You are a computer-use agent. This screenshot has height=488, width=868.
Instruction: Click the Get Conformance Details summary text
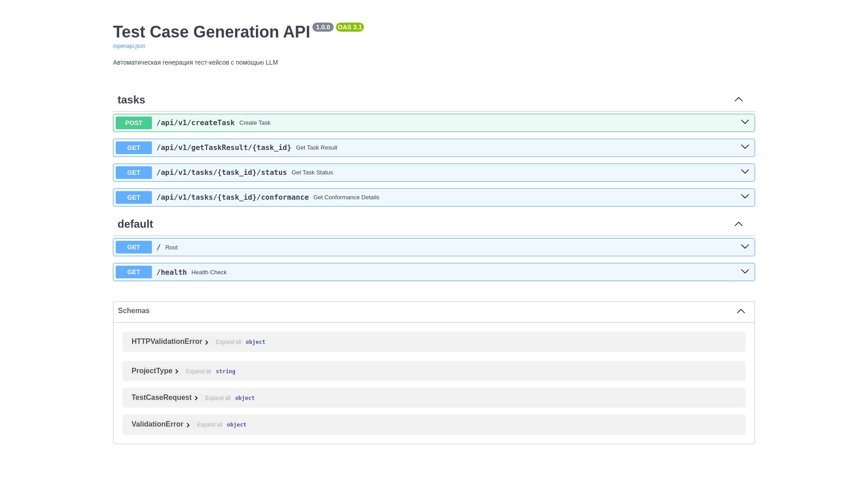click(x=346, y=197)
